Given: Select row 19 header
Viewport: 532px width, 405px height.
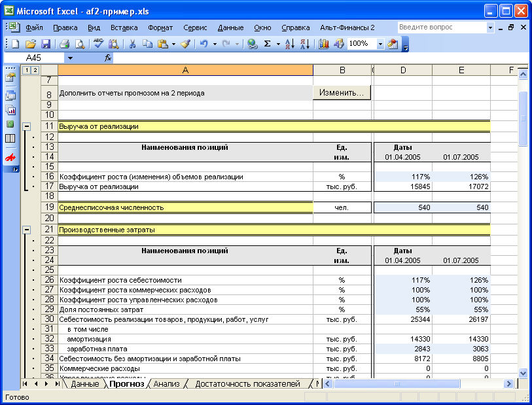Looking at the screenshot, I should [50, 207].
